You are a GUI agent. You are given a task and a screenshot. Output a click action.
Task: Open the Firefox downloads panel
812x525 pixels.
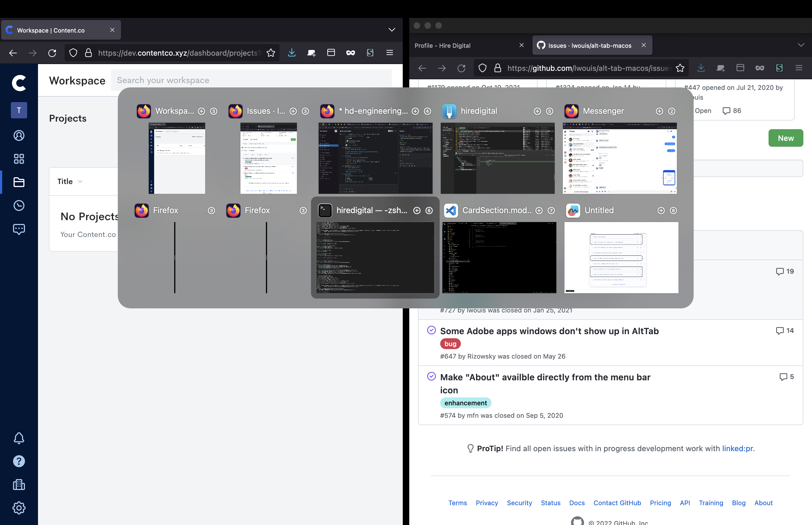[292, 53]
